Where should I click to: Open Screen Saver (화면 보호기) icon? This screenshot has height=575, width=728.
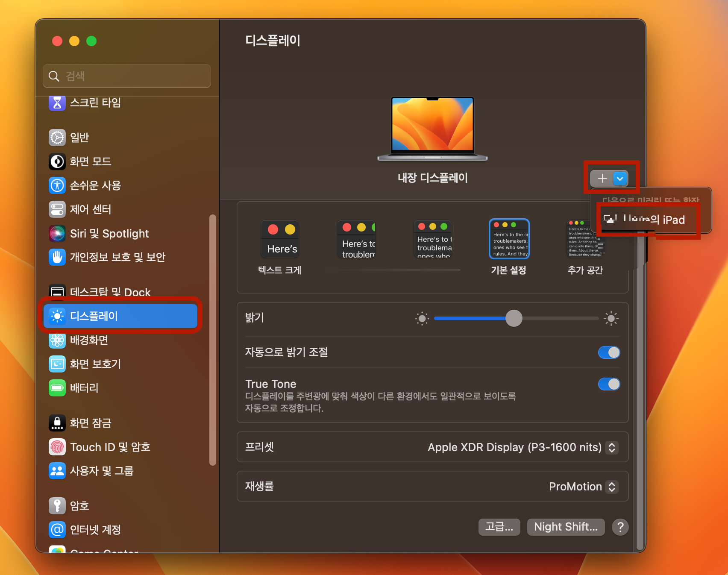click(x=57, y=364)
